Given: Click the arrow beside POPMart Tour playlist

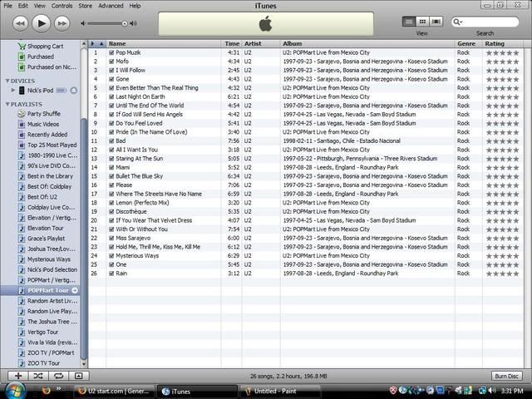Looking at the screenshot, I should coord(75,290).
